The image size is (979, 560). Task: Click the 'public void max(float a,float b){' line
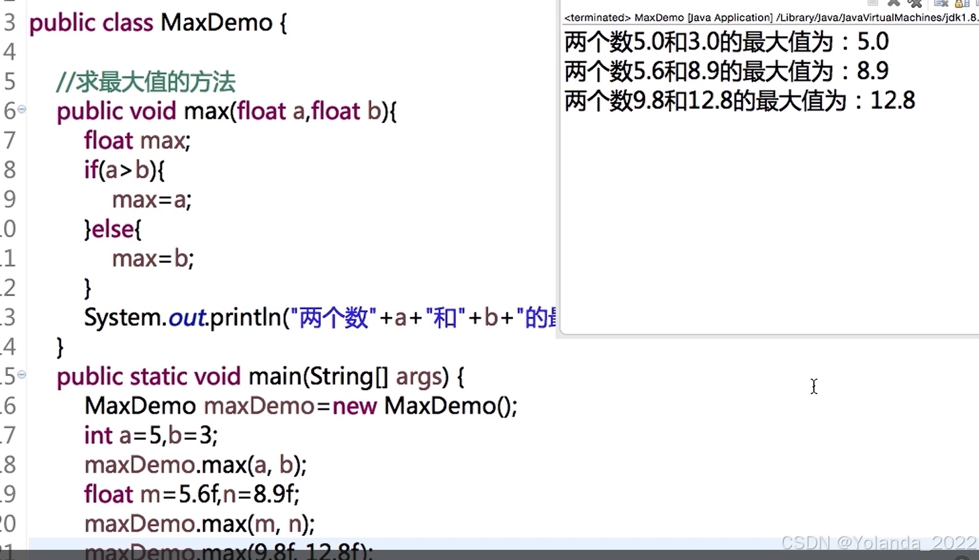pos(227,111)
